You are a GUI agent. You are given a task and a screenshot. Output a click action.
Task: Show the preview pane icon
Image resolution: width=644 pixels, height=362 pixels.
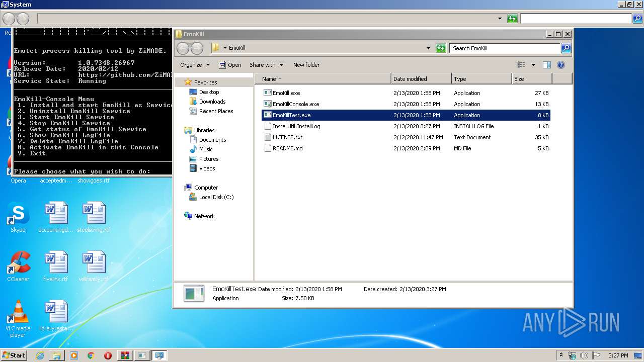point(547,65)
